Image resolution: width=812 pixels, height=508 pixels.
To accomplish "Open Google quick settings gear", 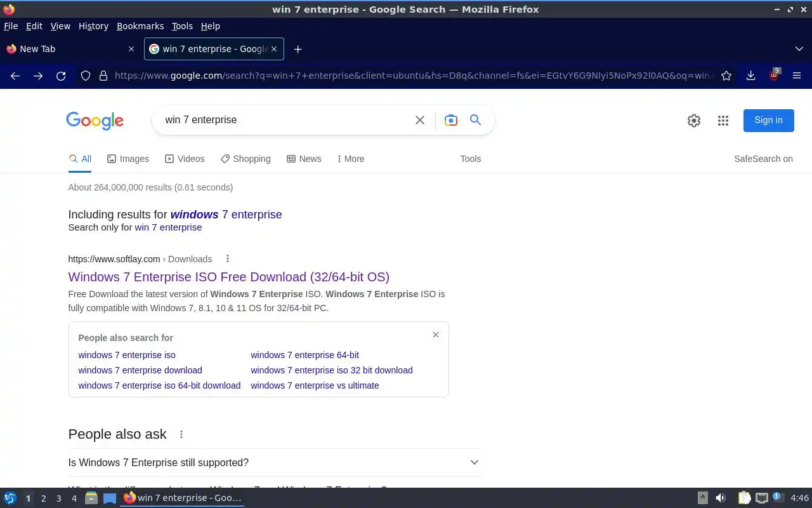I will click(x=694, y=121).
